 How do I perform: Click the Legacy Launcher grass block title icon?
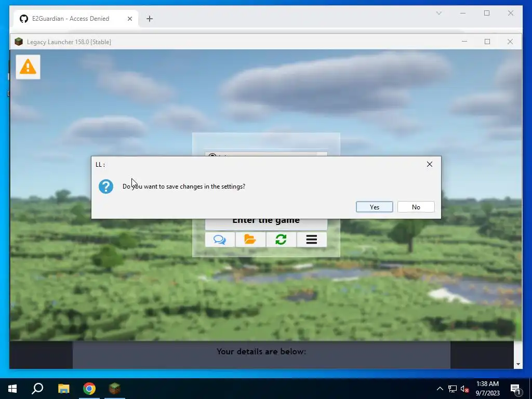tap(19, 42)
